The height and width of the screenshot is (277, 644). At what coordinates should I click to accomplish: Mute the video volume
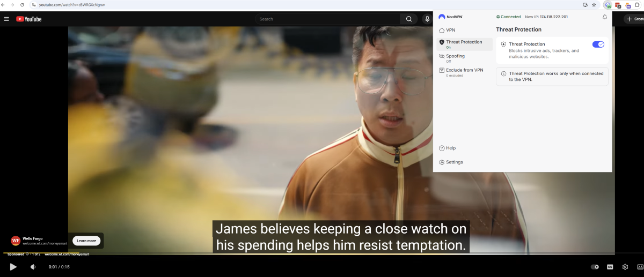click(x=33, y=267)
